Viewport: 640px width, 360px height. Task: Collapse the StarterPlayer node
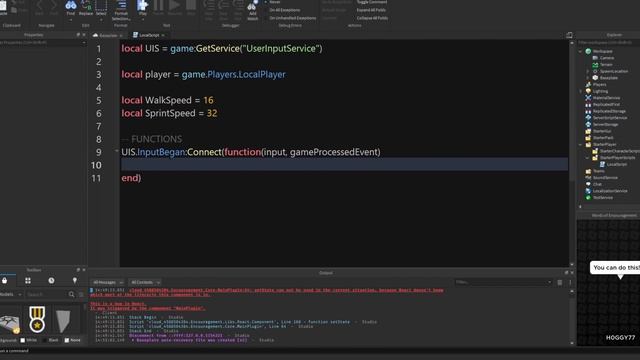pos(580,144)
